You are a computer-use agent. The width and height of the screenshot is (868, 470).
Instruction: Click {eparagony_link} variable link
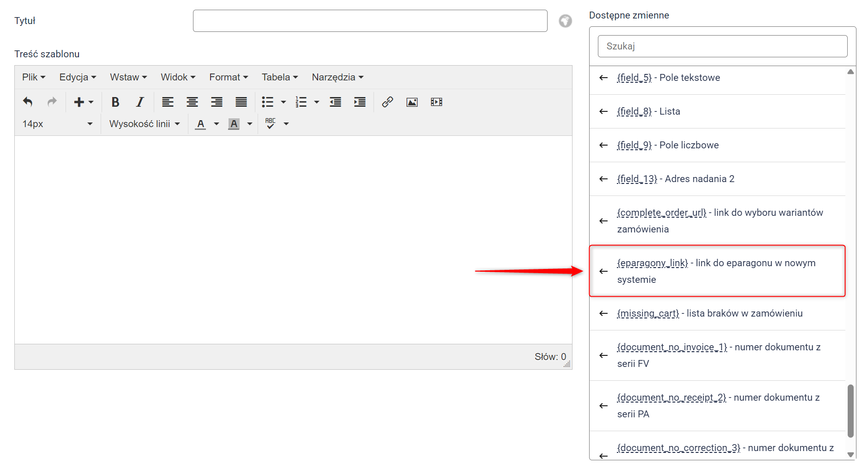(652, 263)
